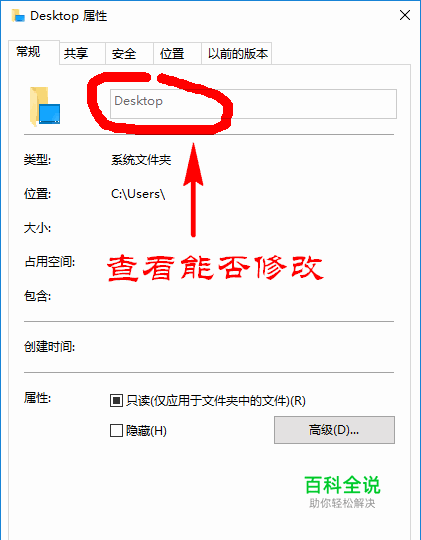Click the 创建时间 label
Screen dimensions: 421x540
[x=49, y=346]
